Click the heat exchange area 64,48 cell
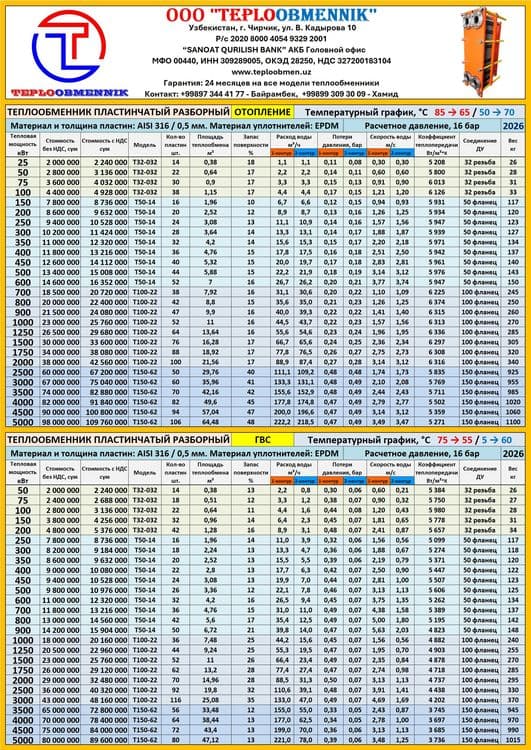 pyautogui.click(x=210, y=422)
